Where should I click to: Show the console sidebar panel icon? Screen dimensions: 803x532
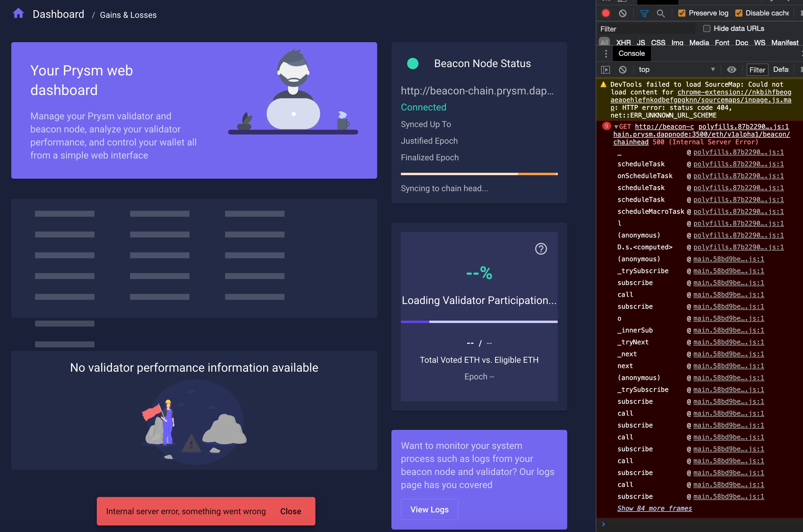[606, 69]
